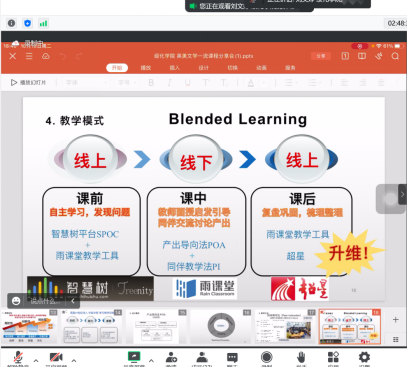Click the green share screen icon
408x368 pixels.
[134, 357]
